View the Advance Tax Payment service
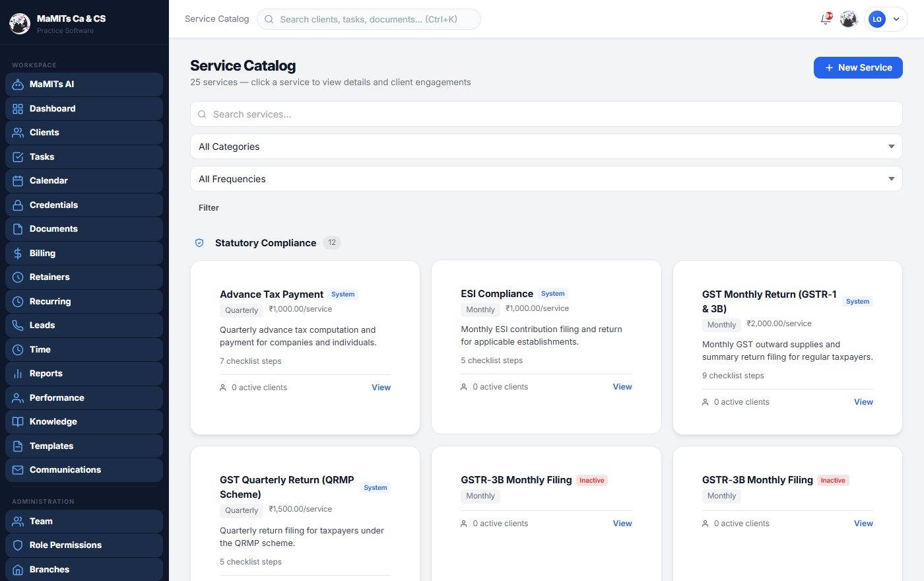924x581 pixels. pyautogui.click(x=381, y=388)
